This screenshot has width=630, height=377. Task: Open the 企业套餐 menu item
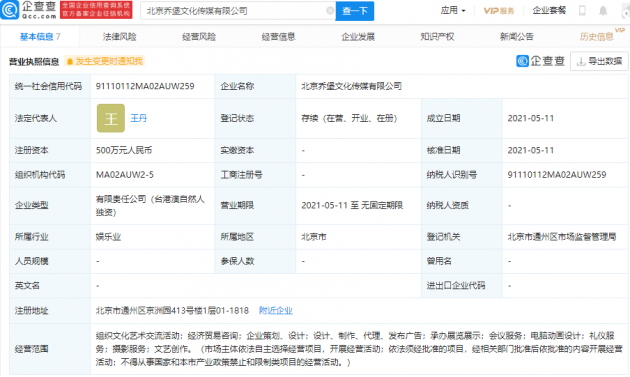pyautogui.click(x=549, y=10)
